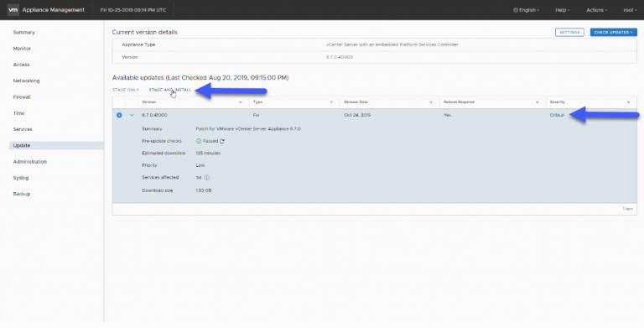
Task: Click the current version 6.7.0.40000 value
Action: point(340,57)
